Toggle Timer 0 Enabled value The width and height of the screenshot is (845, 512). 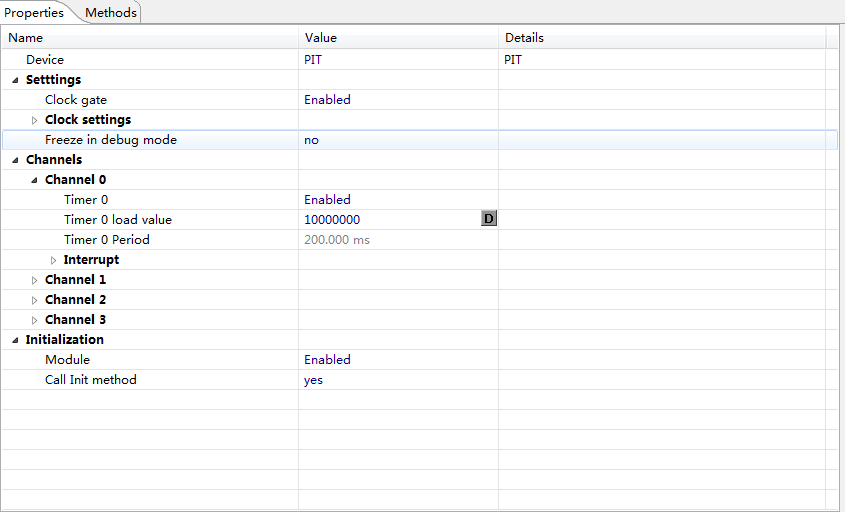327,199
